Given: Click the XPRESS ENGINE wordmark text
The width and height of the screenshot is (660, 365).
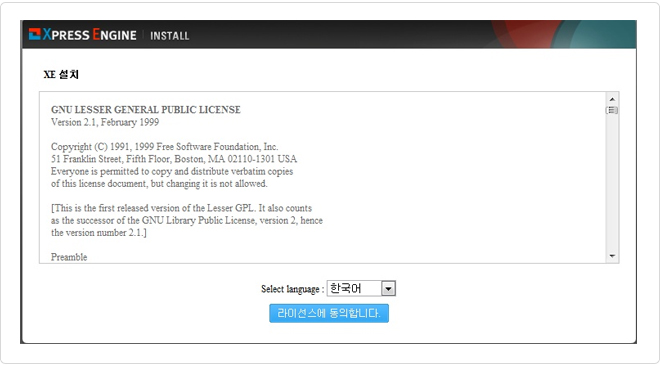Looking at the screenshot, I should click(89, 35).
